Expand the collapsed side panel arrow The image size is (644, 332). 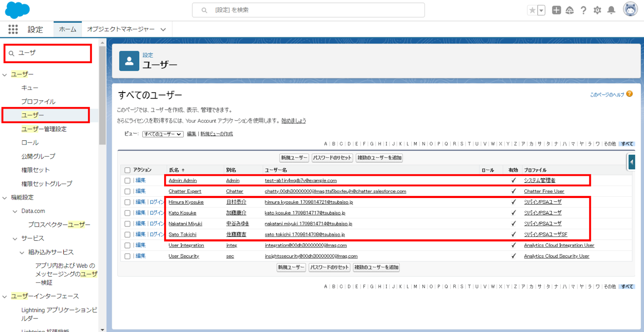coord(631,162)
